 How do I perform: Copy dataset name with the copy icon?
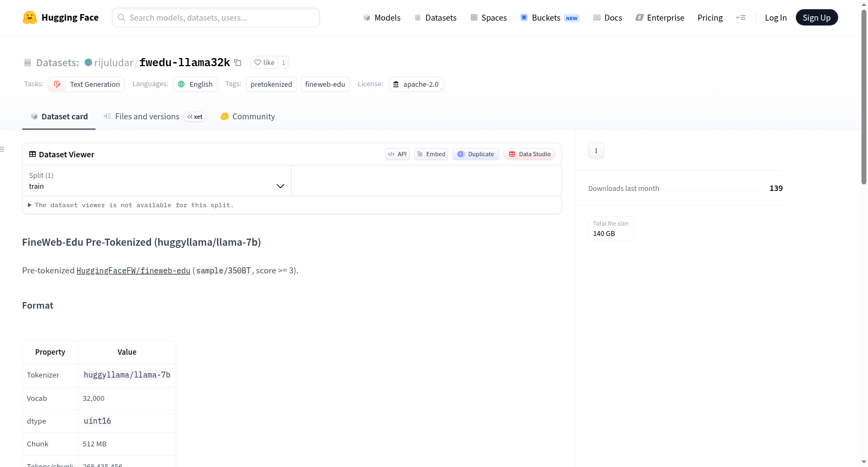pos(238,62)
